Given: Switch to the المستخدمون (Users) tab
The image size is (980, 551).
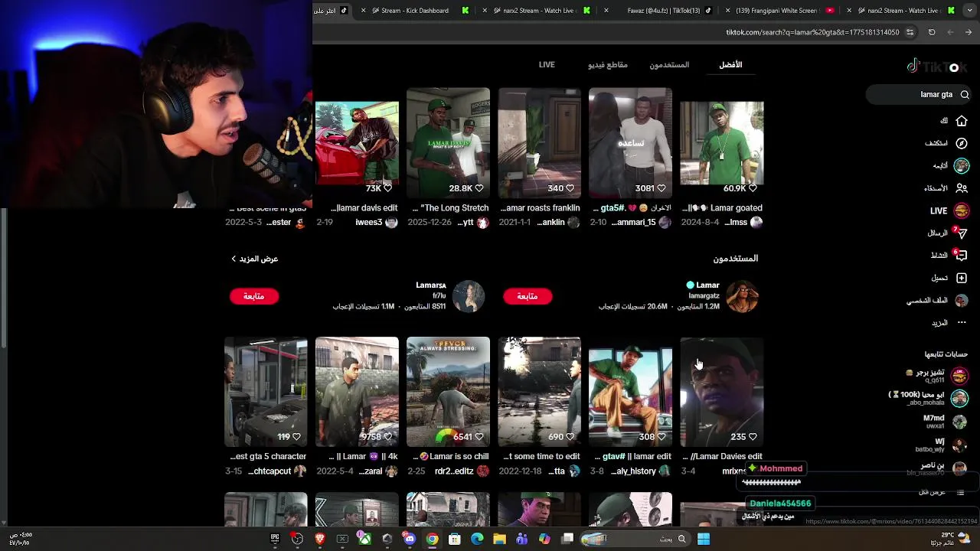Looking at the screenshot, I should (x=669, y=65).
